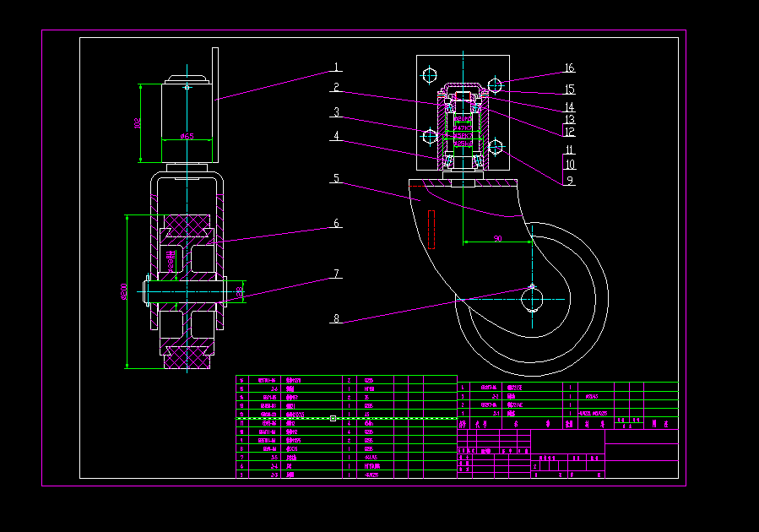Click the white selection grip in the parts table

point(334,418)
